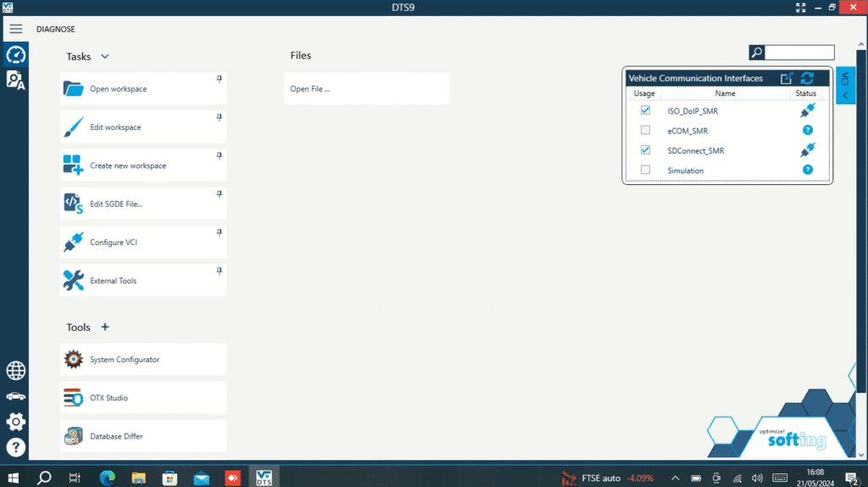Open settings gear in left sidebar
Viewport: 868px width, 487px height.
point(15,422)
